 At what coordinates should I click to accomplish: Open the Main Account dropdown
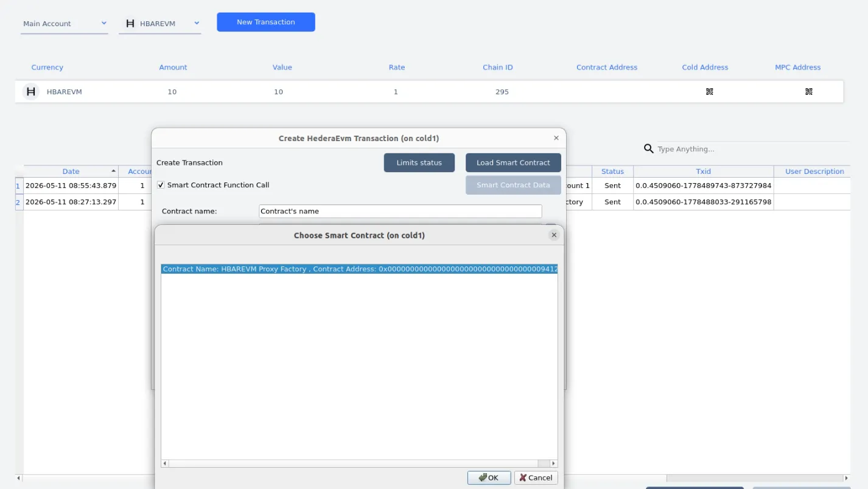pos(65,24)
